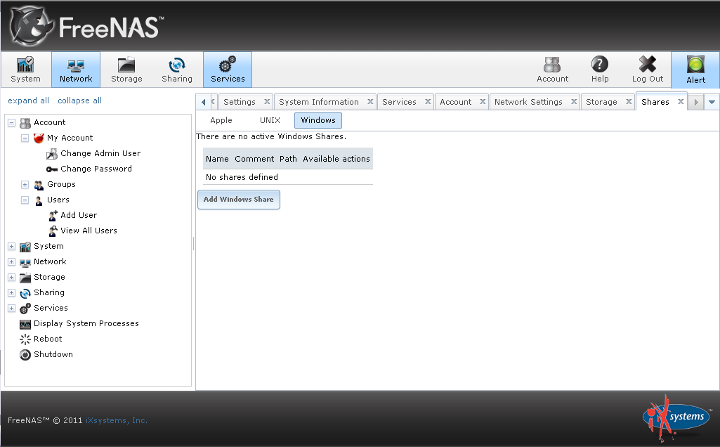Click the Network computers icon in the tree
The image size is (720, 447).
tap(25, 262)
